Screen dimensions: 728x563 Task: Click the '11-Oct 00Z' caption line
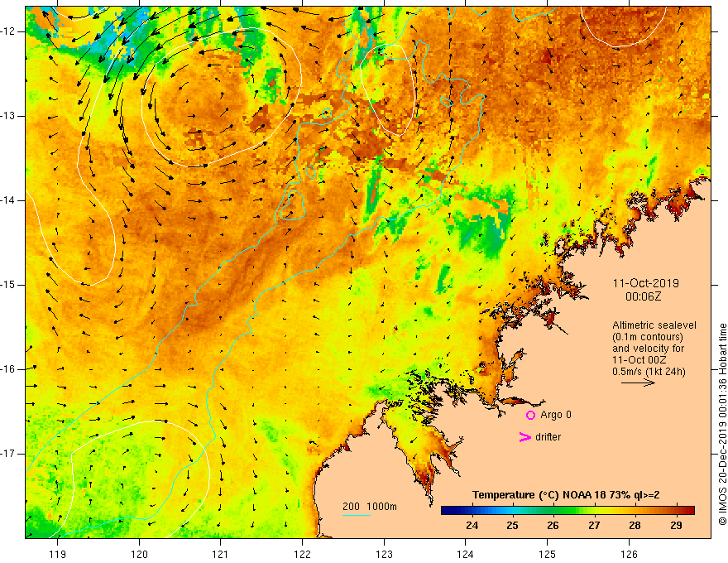click(x=639, y=360)
